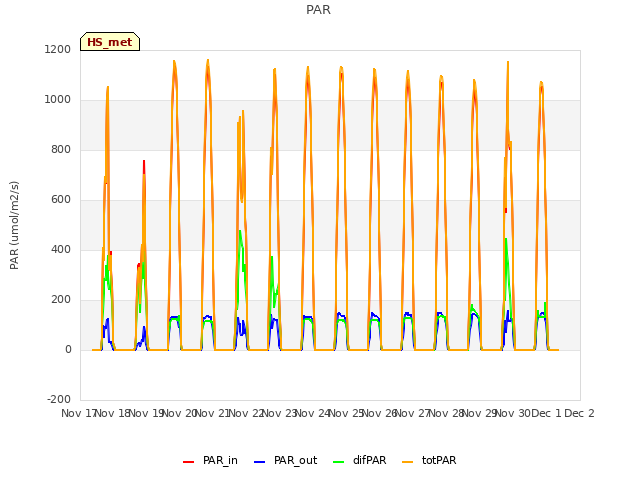Click the Nov 23 x-axis label
The width and height of the screenshot is (640, 480).
[279, 413]
